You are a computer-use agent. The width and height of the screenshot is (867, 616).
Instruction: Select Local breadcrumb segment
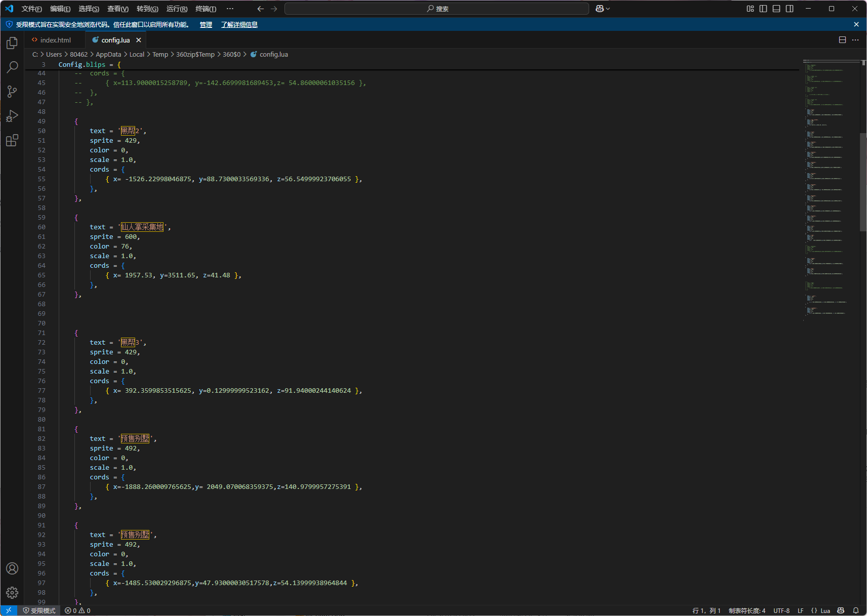[137, 54]
